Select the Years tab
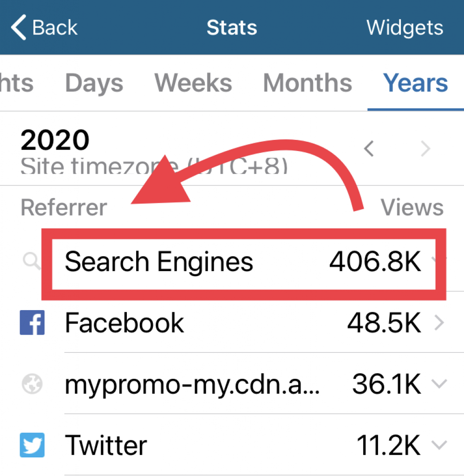Screen dimensions: 464x476 pos(416,83)
